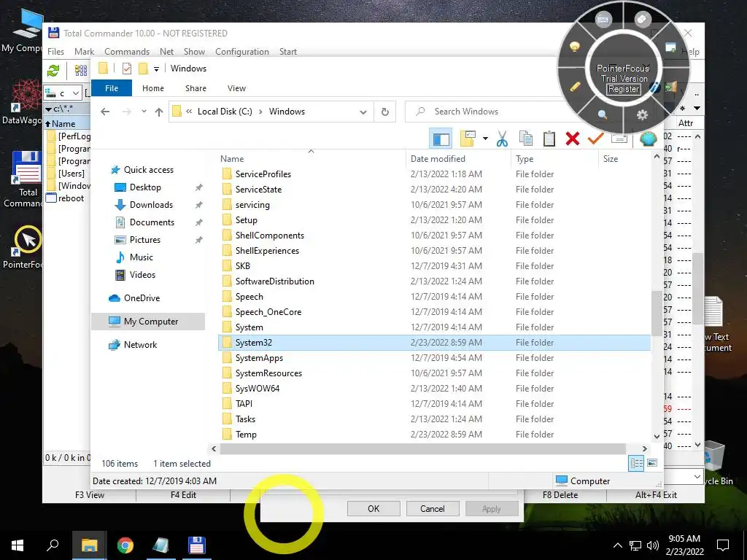Click the file list scroll down arrow
This screenshot has width=747, height=560.
coord(657,436)
